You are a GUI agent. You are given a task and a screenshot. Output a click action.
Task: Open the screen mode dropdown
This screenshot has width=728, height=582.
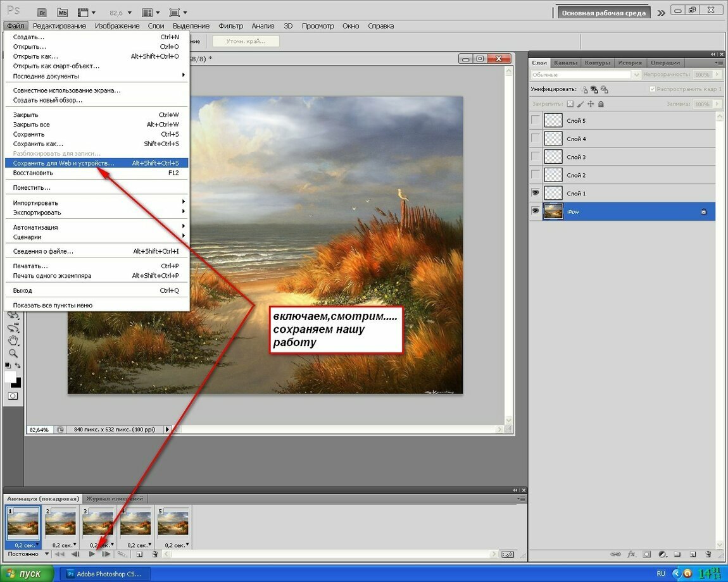pos(179,13)
